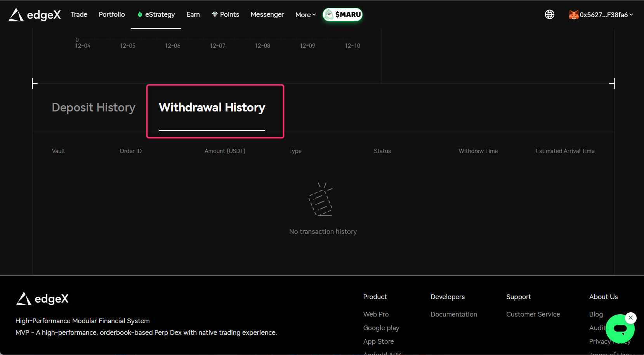Click the MetaMask fox wallet icon
This screenshot has width=644, height=355.
click(x=573, y=15)
